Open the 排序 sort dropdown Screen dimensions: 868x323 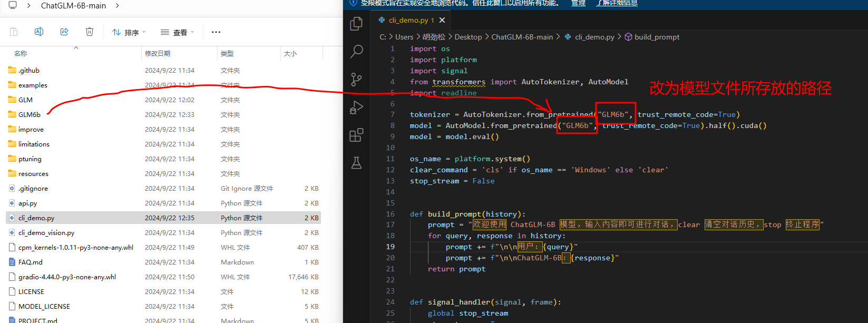(129, 32)
